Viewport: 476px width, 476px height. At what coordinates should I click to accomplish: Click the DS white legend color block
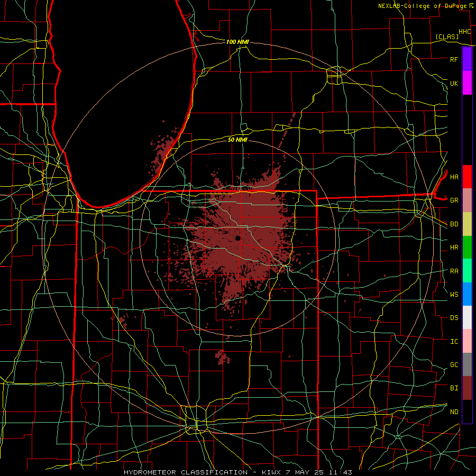tap(467, 317)
